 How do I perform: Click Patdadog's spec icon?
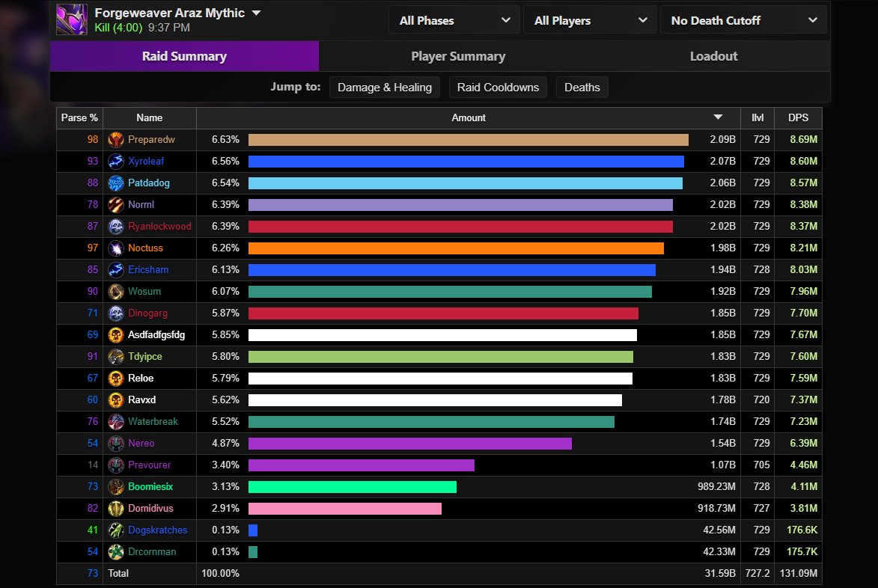(x=116, y=183)
